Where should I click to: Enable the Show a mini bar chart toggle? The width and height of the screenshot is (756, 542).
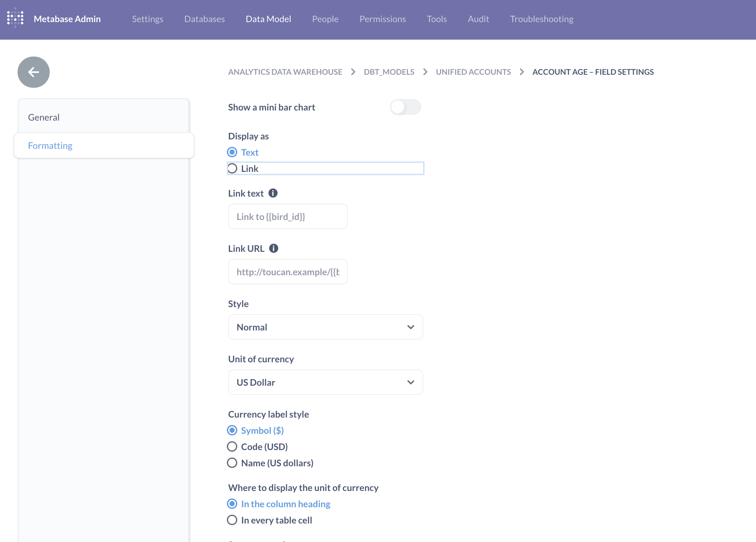coord(406,107)
